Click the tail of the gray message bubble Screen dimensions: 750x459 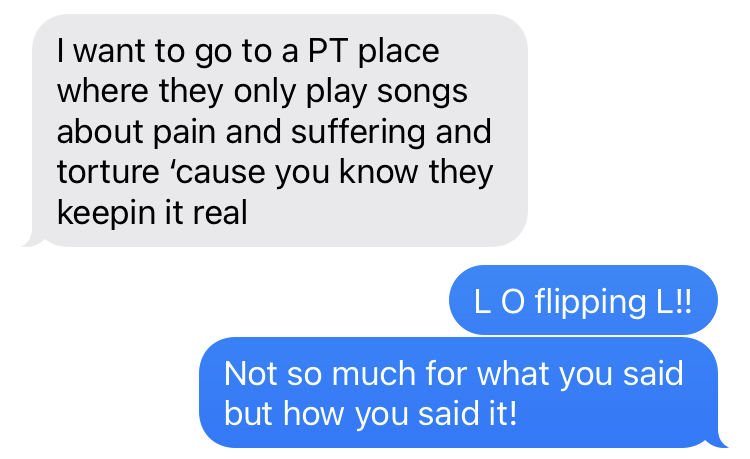click(x=33, y=239)
